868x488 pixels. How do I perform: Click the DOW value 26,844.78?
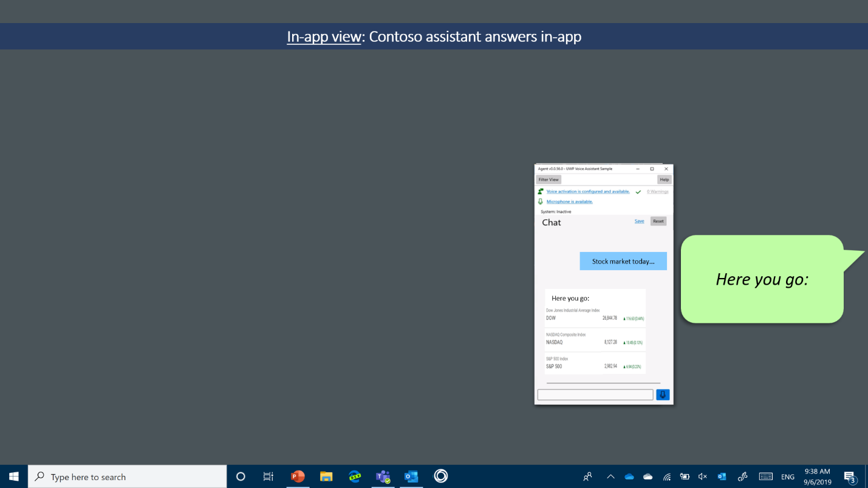(x=610, y=318)
